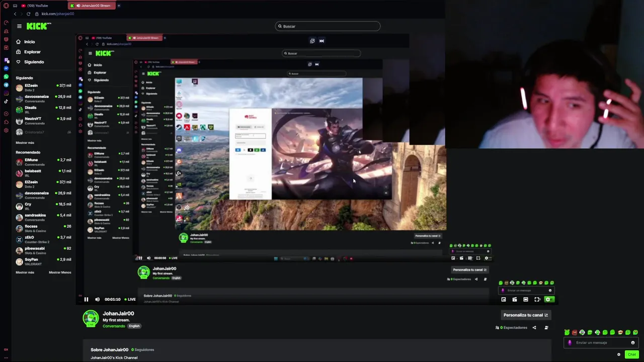Open NeutroYT channel in Siguiendo list
Image resolution: width=644 pixels, height=362 pixels.
tap(44, 121)
